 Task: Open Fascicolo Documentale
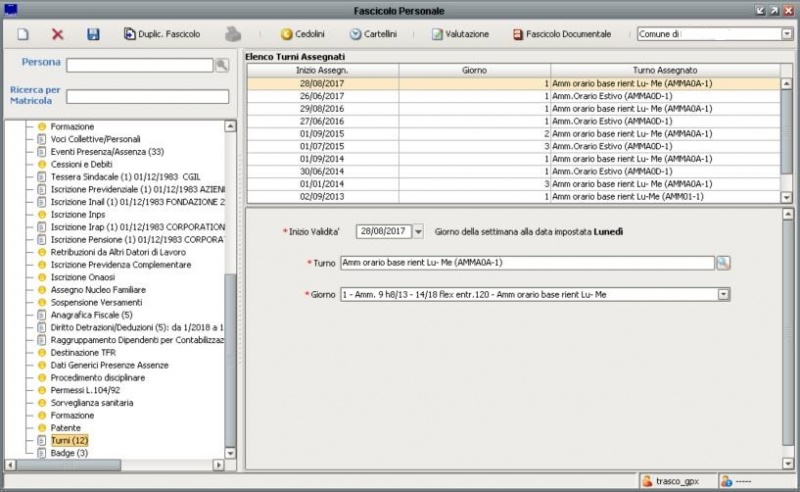pyautogui.click(x=561, y=34)
